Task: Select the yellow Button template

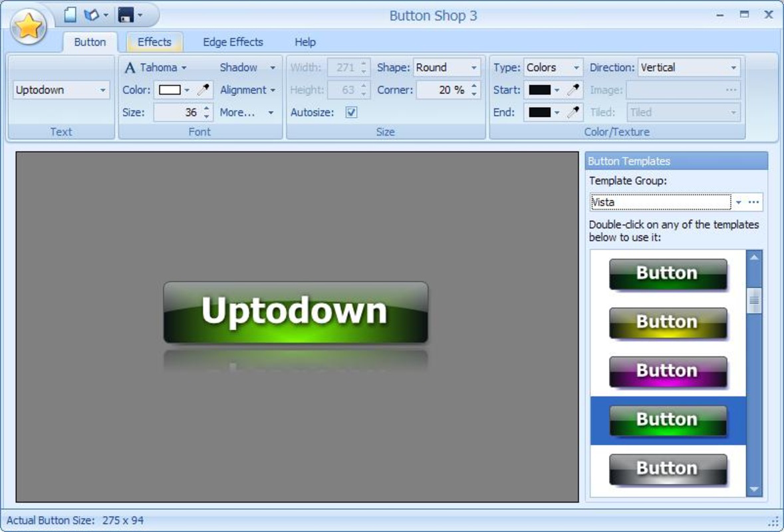Action: 668,323
